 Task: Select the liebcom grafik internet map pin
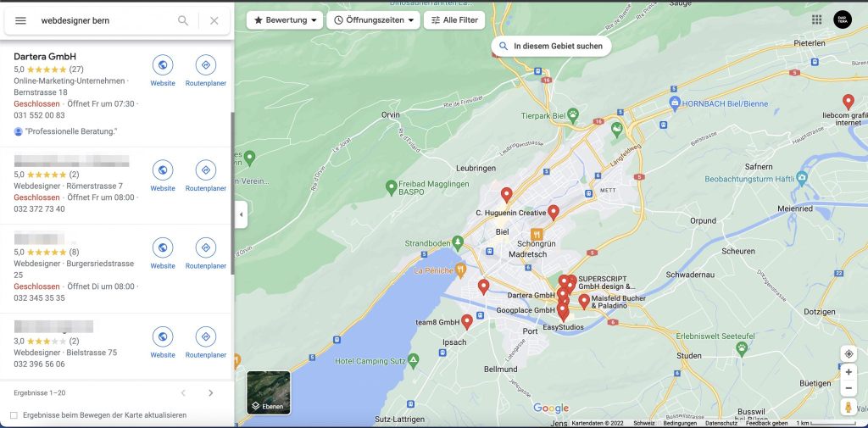click(x=848, y=103)
